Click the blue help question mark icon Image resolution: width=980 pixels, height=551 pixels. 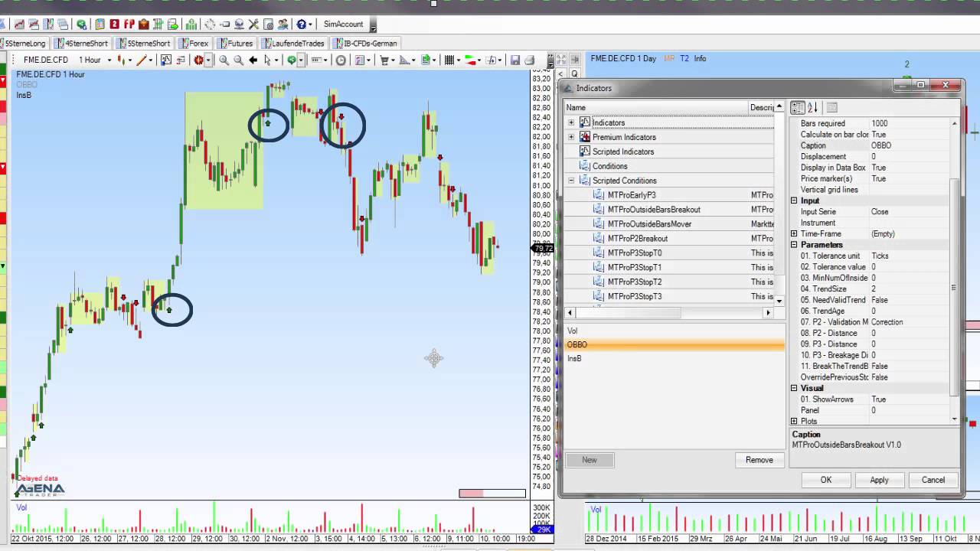point(302,24)
